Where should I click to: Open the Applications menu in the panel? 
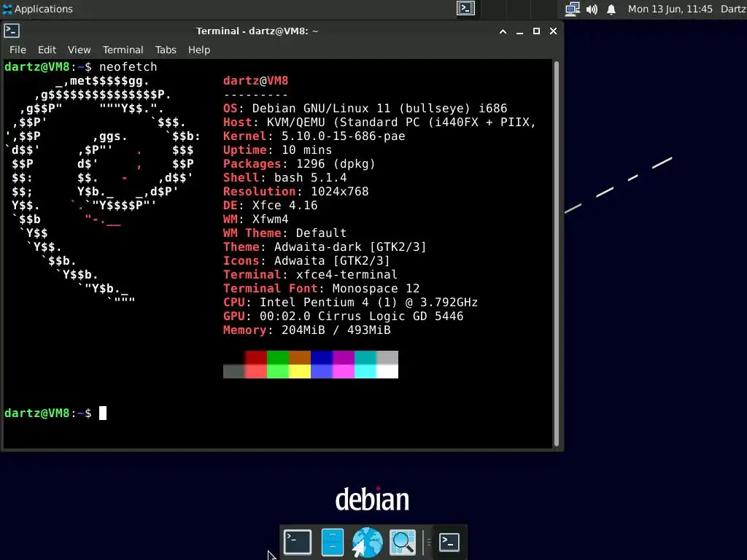pyautogui.click(x=38, y=9)
